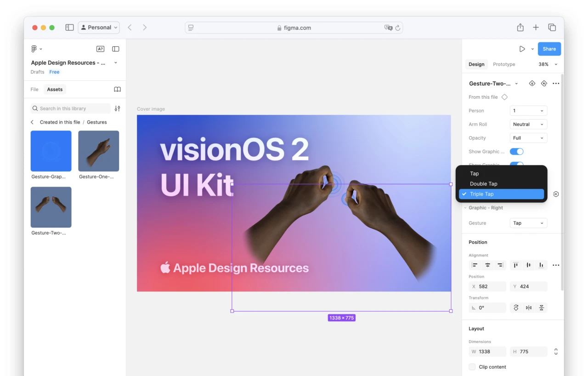Choose Tap from the gesture menu
Image resolution: width=588 pixels, height=376 pixels.
pos(501,174)
